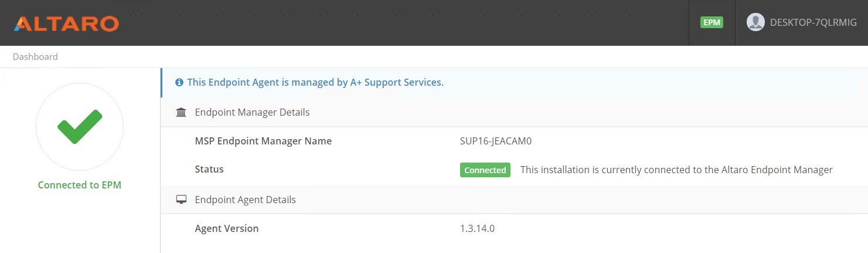The image size is (868, 253).
Task: Click the monitor icon by Endpoint Agent Details
Action: (181, 200)
